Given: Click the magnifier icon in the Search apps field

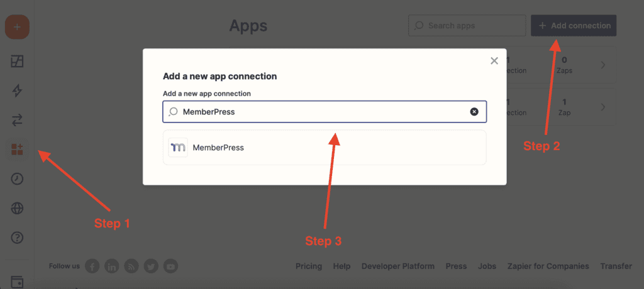Looking at the screenshot, I should tap(418, 26).
